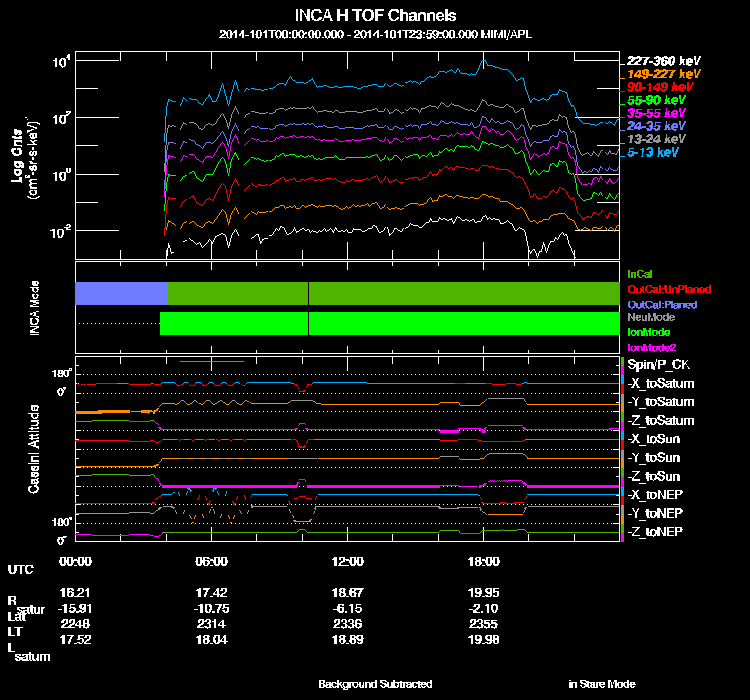The width and height of the screenshot is (750, 700).
Task: Click the local time value '2314'
Action: 211,624
